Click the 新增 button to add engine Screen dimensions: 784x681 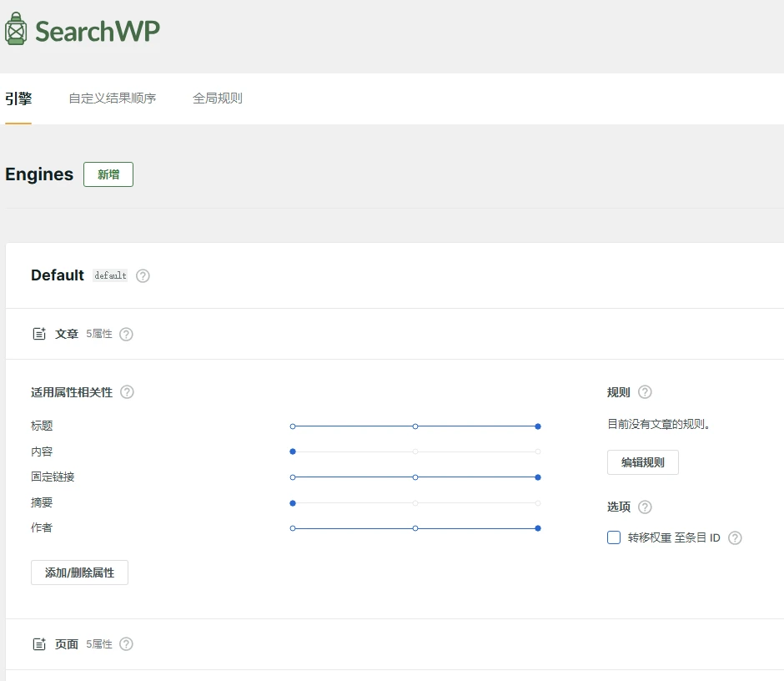point(108,174)
